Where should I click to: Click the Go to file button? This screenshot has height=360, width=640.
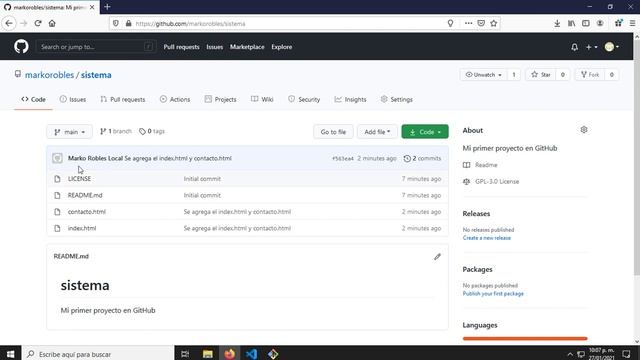(x=333, y=132)
